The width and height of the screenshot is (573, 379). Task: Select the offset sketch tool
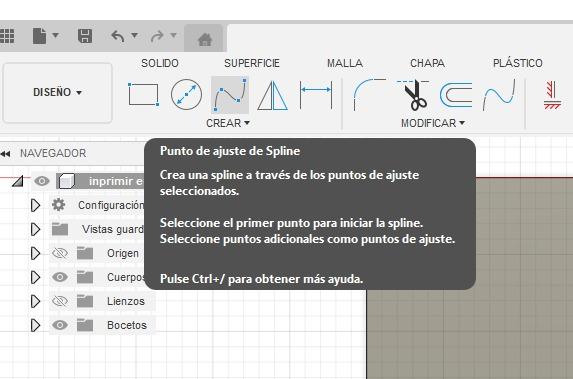456,95
